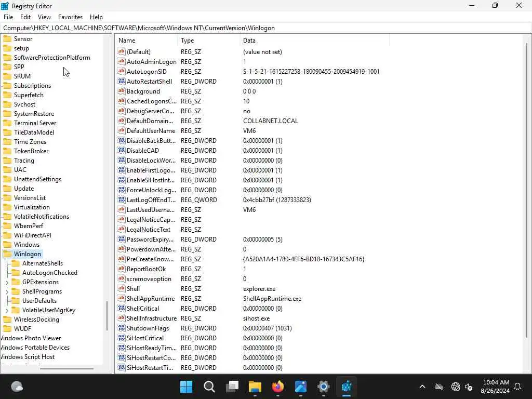Click the LastLogOffEndT... QWORD value icon

click(x=121, y=199)
